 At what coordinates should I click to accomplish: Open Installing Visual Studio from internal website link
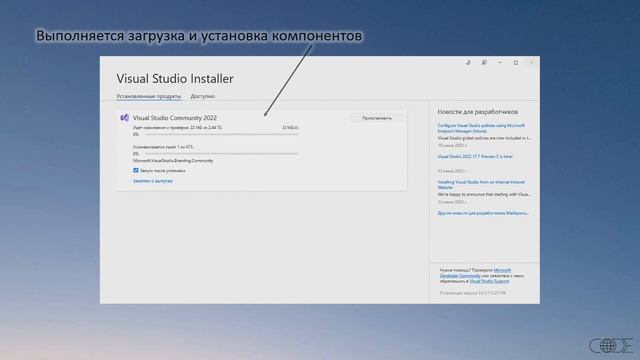click(481, 184)
